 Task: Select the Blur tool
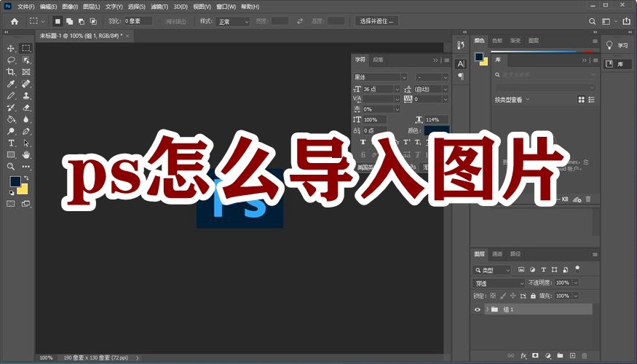coord(26,119)
